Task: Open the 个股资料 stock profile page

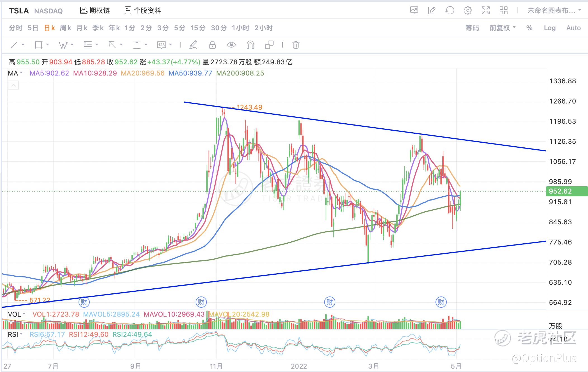Action: [143, 11]
